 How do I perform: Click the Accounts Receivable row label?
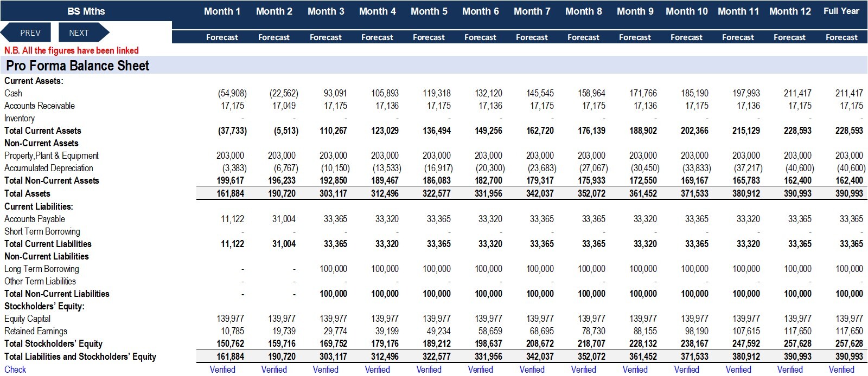(x=39, y=106)
